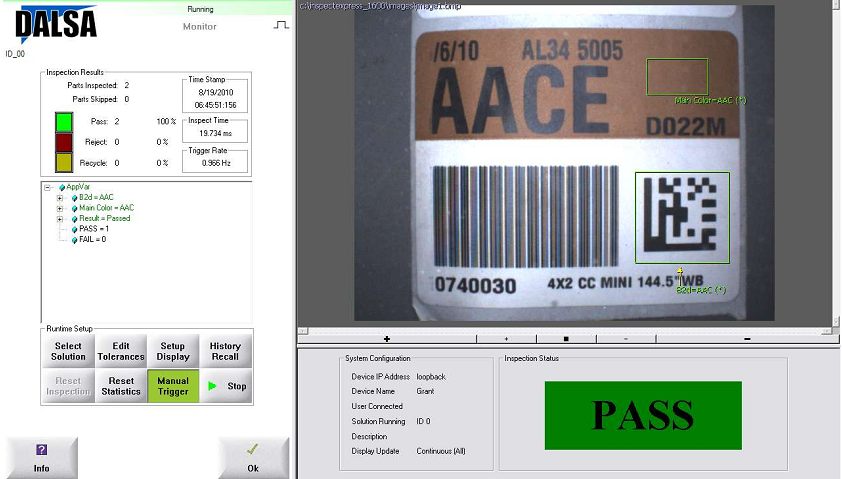Click the green PASS inspection status banner
Viewport: 842px width, 479px height.
[643, 415]
